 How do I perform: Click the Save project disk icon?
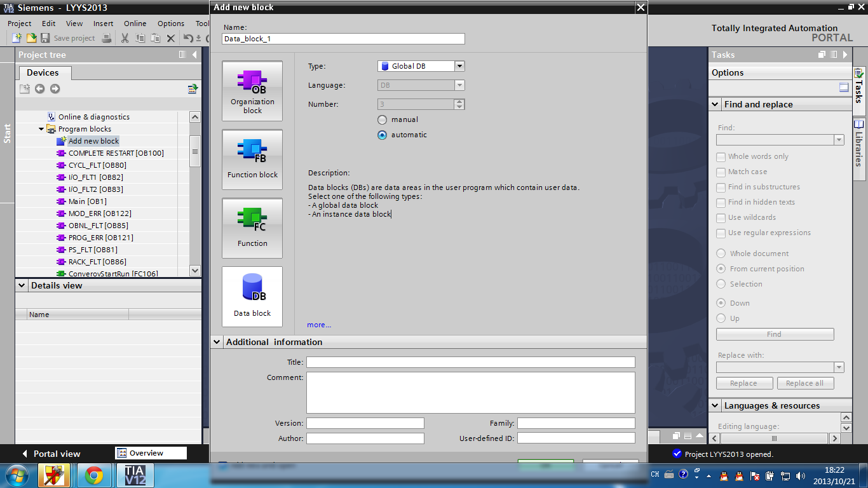[45, 38]
